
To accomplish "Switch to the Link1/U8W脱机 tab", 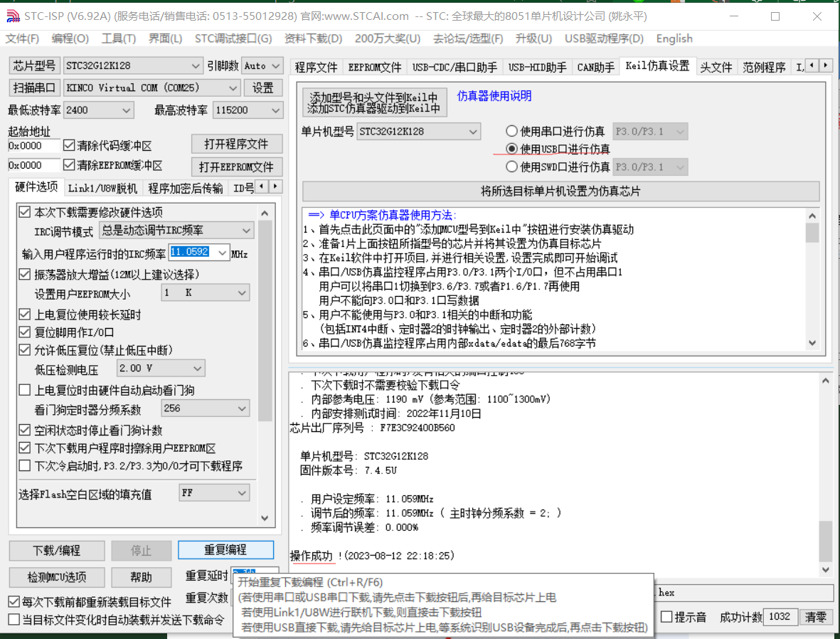I will point(102,188).
